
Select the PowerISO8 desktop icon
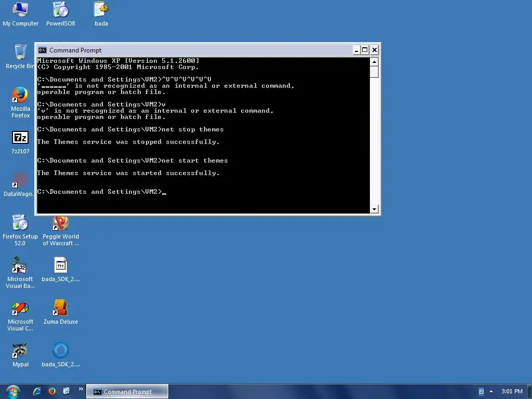[x=61, y=14]
